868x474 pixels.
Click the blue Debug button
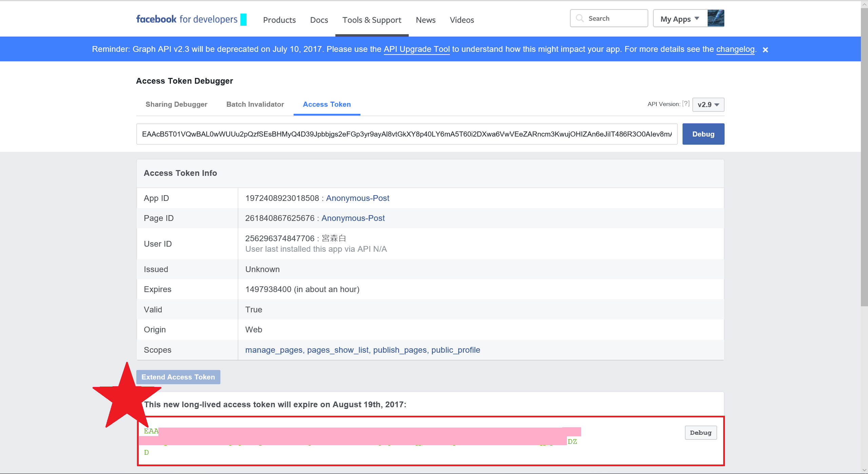pyautogui.click(x=703, y=134)
